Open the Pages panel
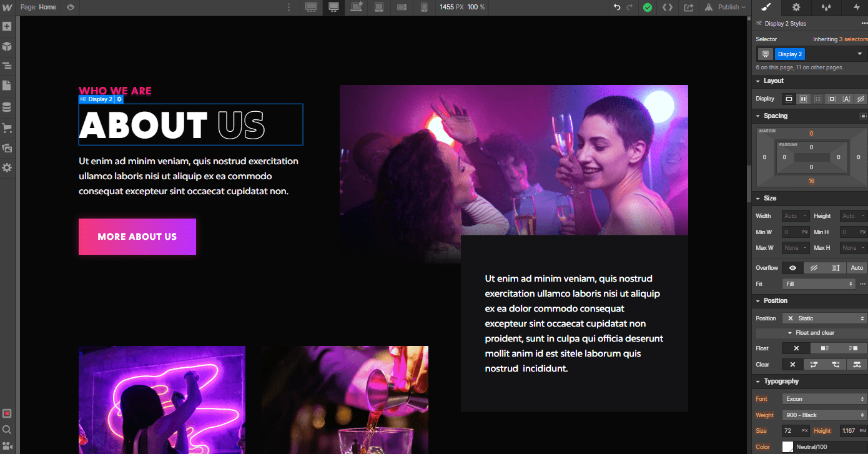This screenshot has width=868, height=454. point(7,86)
